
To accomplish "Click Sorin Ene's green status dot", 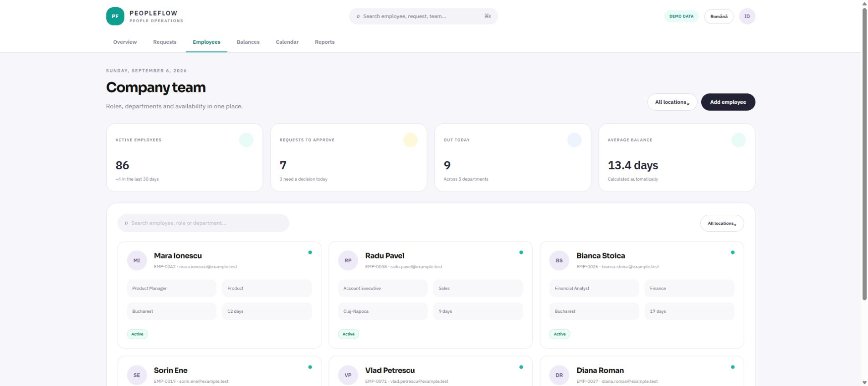I will click(310, 367).
